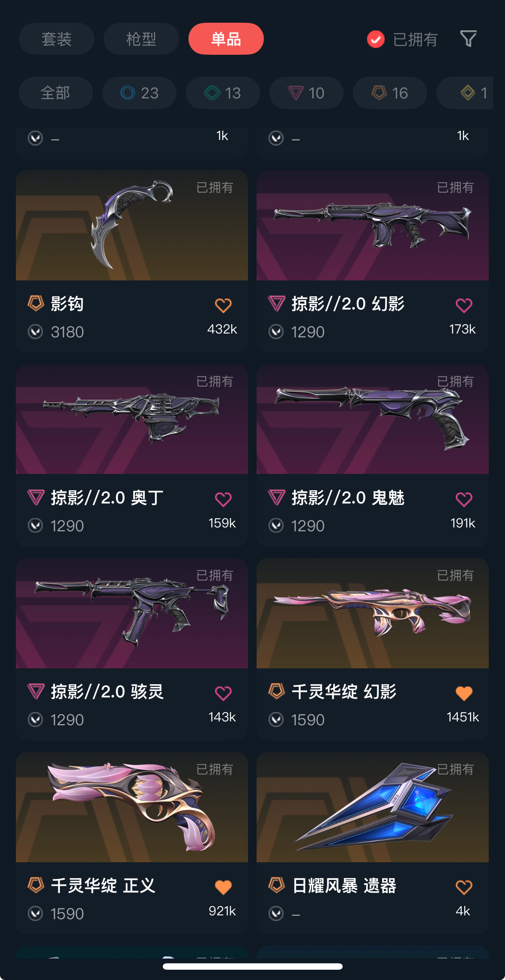
Task: Favorite the 掠影//2.0 幻影 heart
Action: (x=464, y=306)
